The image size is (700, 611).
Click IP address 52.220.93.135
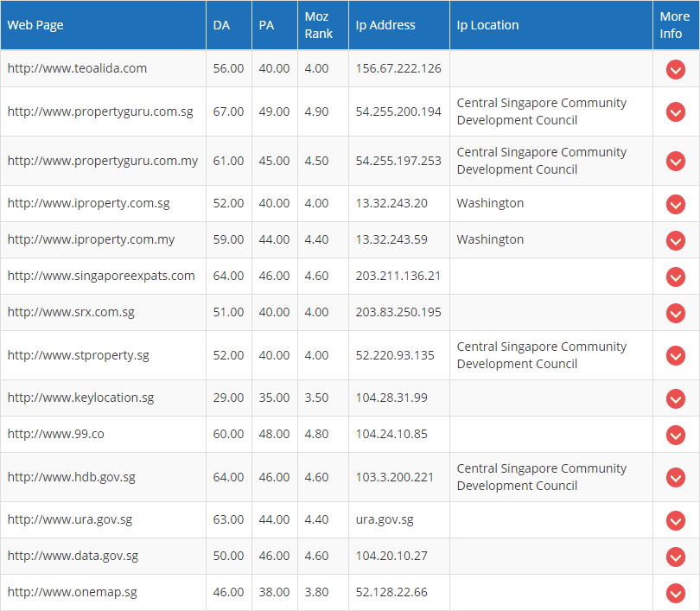(x=395, y=355)
